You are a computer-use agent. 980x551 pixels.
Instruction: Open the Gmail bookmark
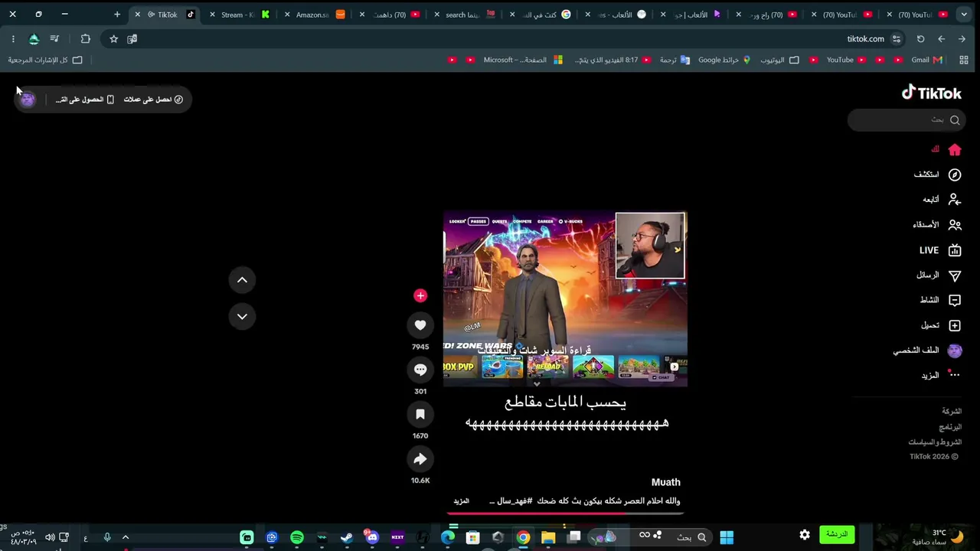point(927,60)
